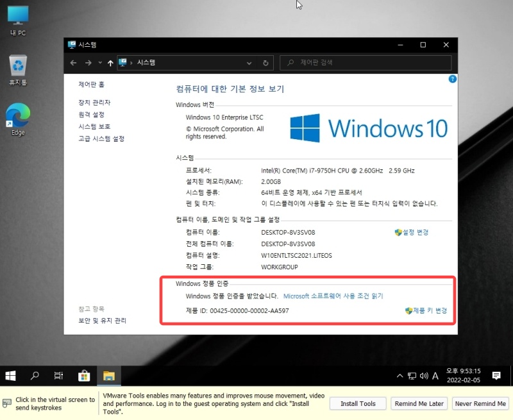
Task: Open the 휴지통 recycle bin icon
Action: 18,70
